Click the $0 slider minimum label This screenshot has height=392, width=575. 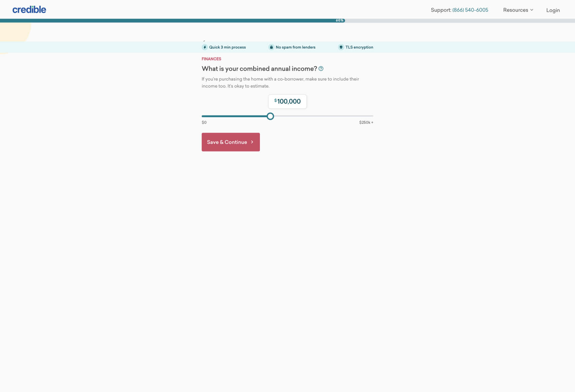[x=204, y=123]
